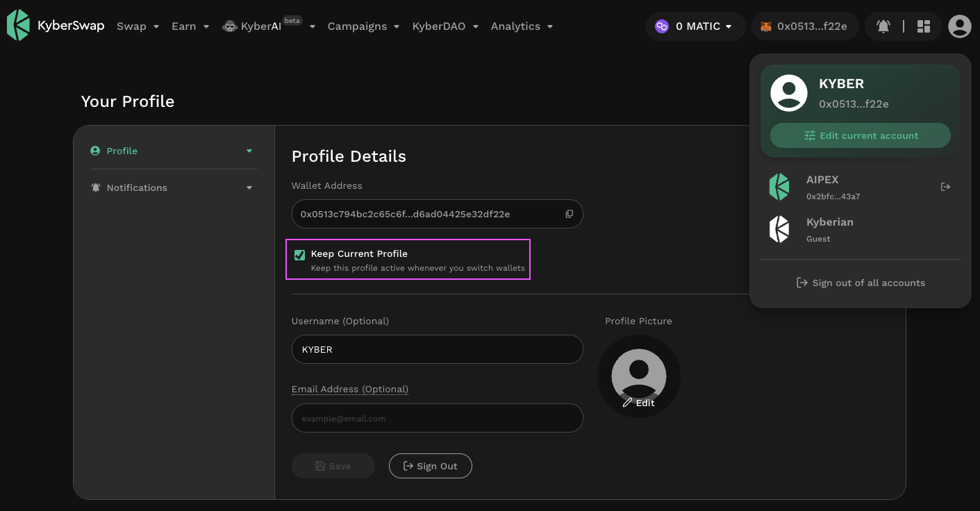
Task: Edit the profile picture
Action: 638,403
